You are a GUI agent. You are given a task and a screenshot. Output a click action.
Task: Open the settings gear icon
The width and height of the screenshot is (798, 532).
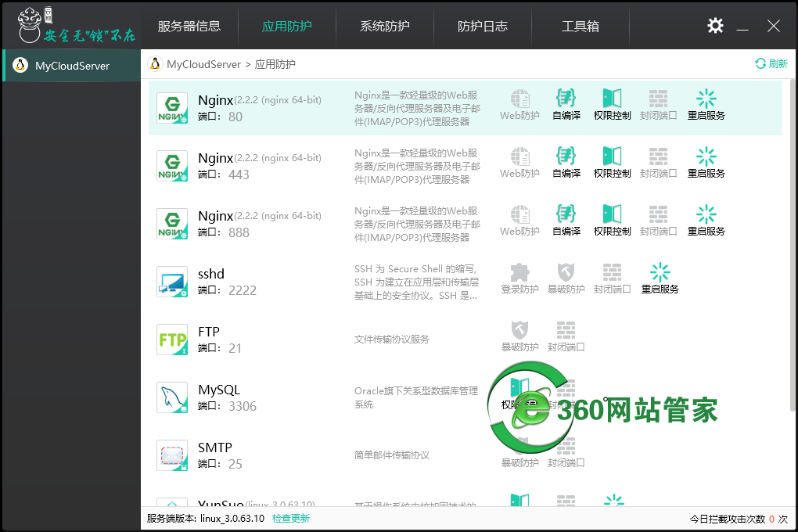(715, 26)
